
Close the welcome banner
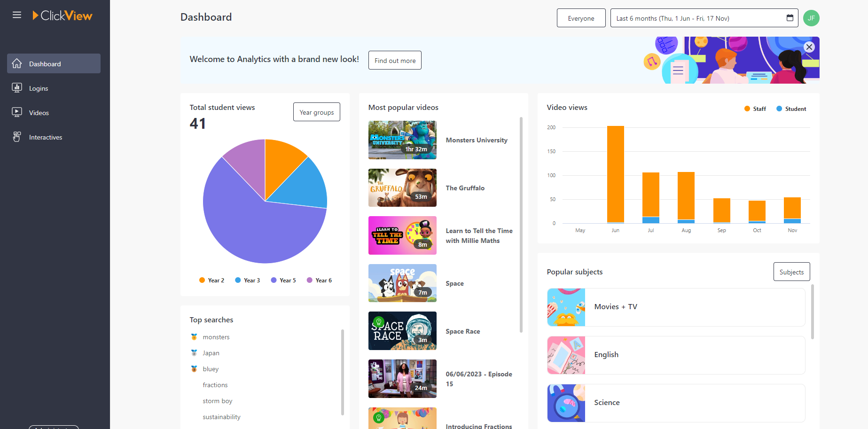pos(809,47)
